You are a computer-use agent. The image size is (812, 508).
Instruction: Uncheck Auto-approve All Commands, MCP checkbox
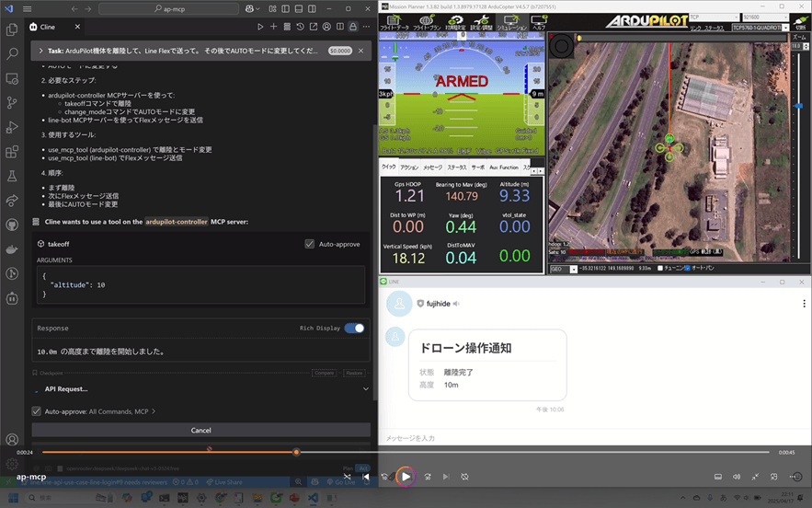(36, 411)
